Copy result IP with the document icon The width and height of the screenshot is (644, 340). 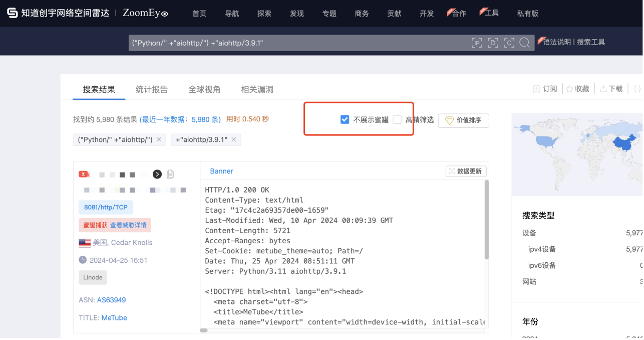tap(170, 174)
